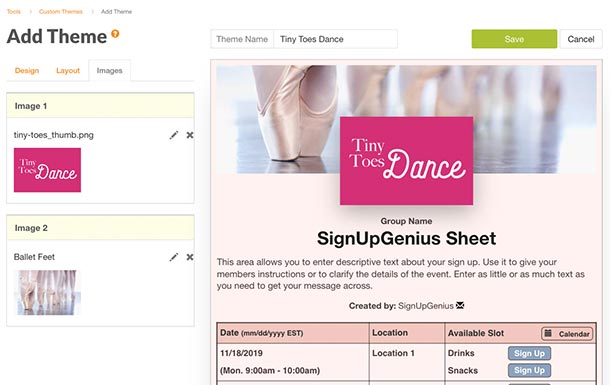610x385 pixels.
Task: Sign Up for the Snacks slot
Action: [x=529, y=370]
